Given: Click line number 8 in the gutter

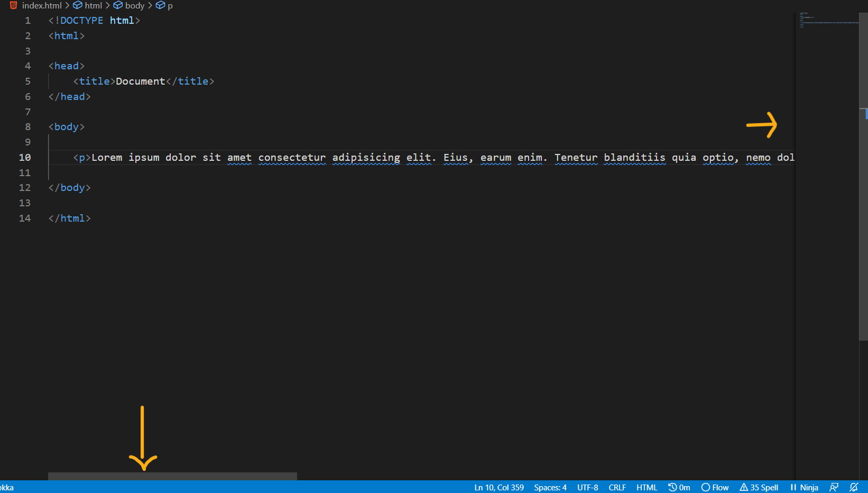Looking at the screenshot, I should (x=28, y=127).
